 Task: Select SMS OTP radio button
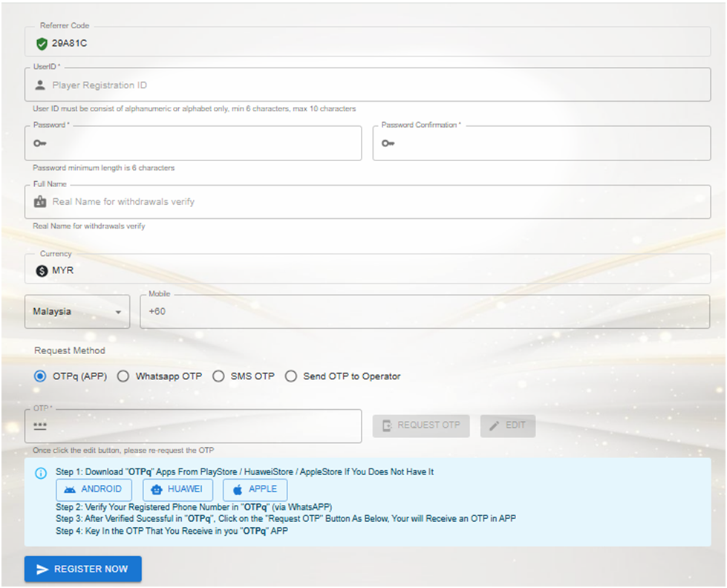click(x=218, y=376)
